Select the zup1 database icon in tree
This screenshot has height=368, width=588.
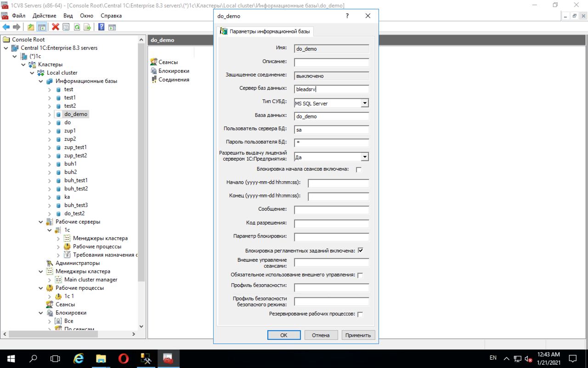click(x=58, y=131)
